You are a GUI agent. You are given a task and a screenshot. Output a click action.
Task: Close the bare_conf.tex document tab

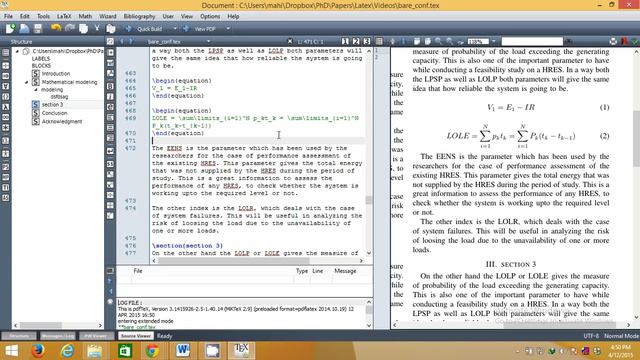pyautogui.click(x=290, y=41)
